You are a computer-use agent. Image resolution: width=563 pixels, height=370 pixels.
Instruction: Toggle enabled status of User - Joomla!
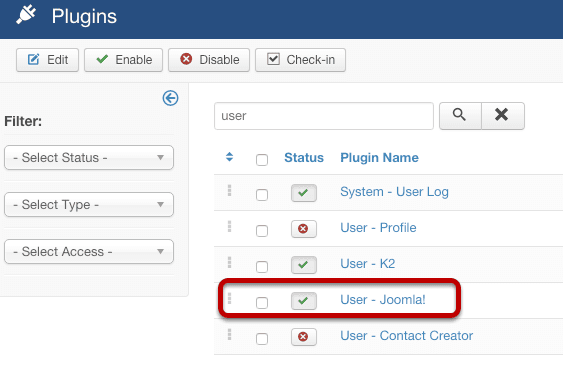click(x=304, y=301)
